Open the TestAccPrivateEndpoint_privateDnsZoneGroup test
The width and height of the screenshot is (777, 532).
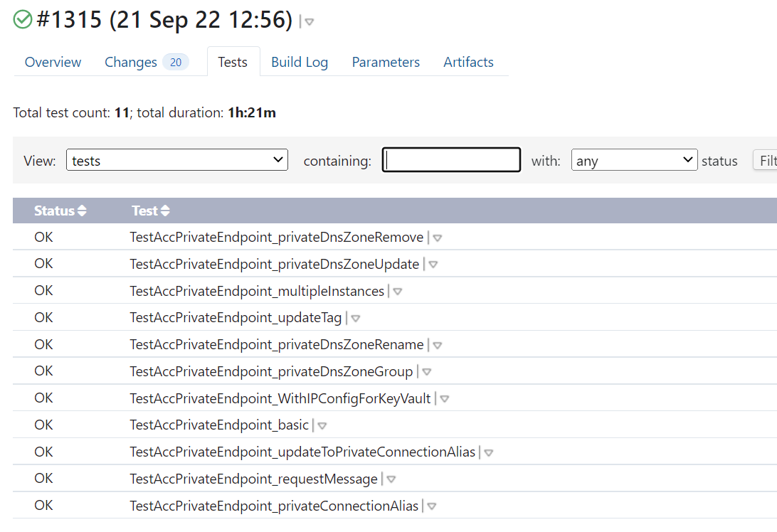click(x=271, y=371)
